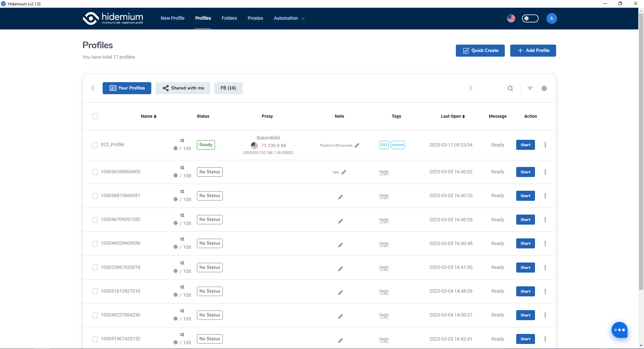This screenshot has width=644, height=349.
Task: Switch to Your Profiles tab
Action: (x=127, y=88)
